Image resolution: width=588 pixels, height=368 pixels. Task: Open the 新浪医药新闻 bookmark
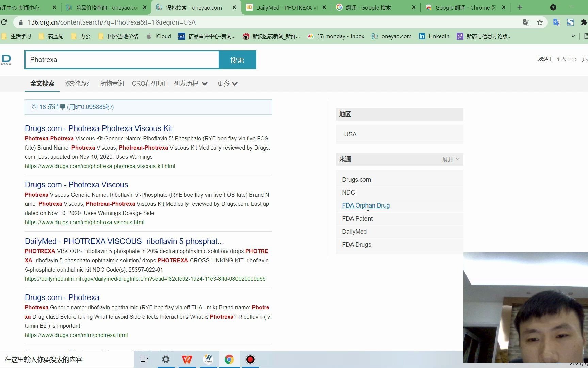(271, 36)
